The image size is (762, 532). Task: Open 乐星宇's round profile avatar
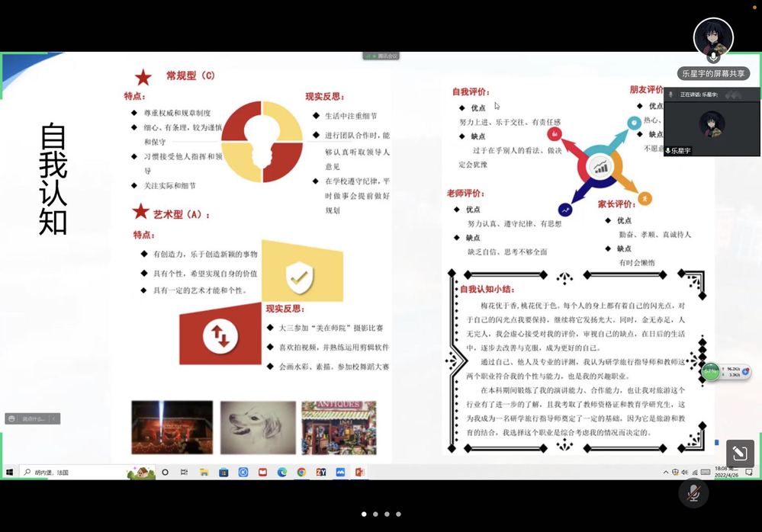point(713,36)
